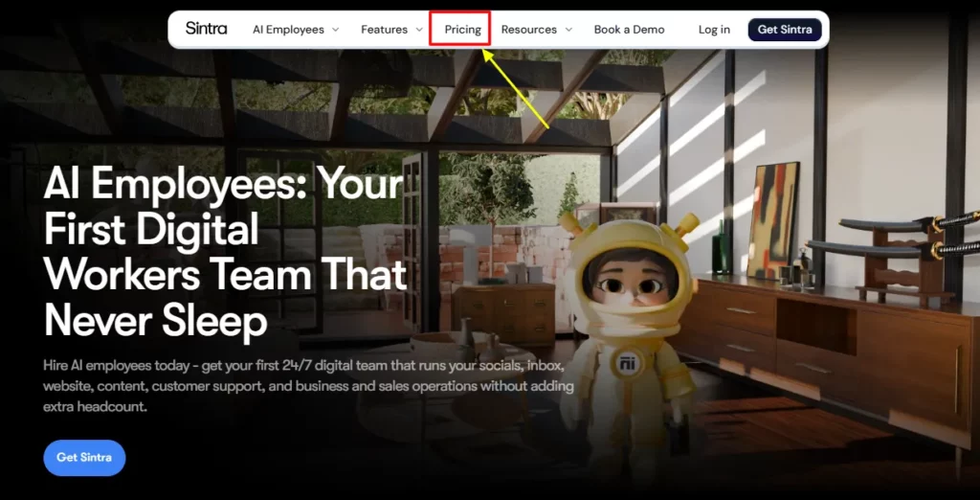980x500 pixels.
Task: Open the Resources menu
Action: pos(528,30)
